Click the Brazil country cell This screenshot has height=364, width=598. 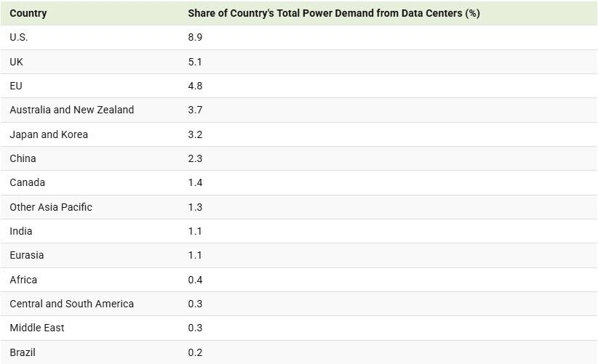[23, 352]
